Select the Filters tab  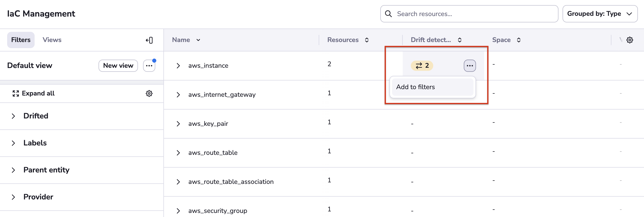coord(21,40)
